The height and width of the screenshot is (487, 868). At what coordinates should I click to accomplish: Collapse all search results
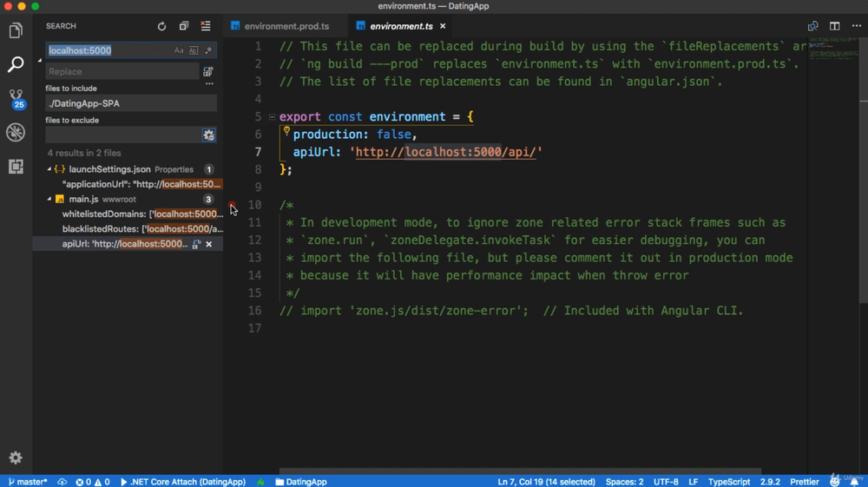[x=184, y=26]
